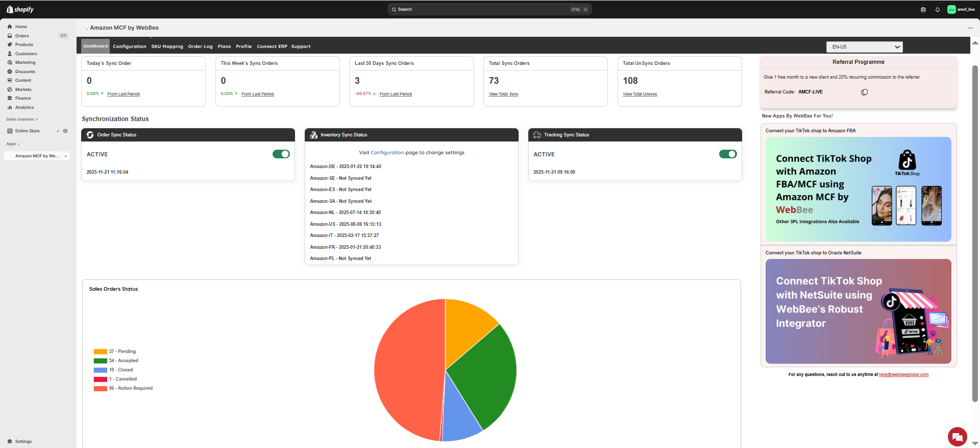Expand the Apps section
Viewport: 980px width, 448px height.
point(13,144)
